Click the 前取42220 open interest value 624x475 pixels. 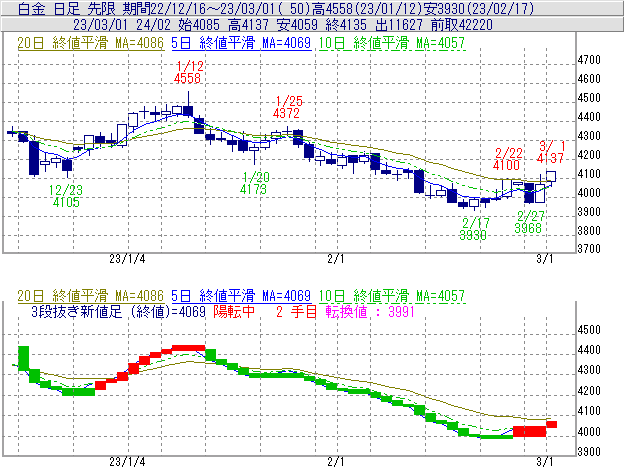coord(462,25)
